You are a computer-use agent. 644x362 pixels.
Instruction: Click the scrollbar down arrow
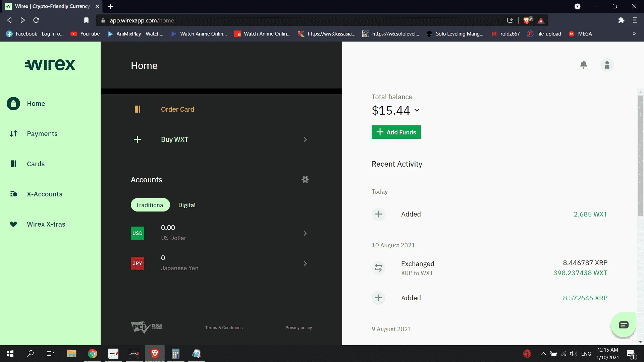[x=640, y=342]
